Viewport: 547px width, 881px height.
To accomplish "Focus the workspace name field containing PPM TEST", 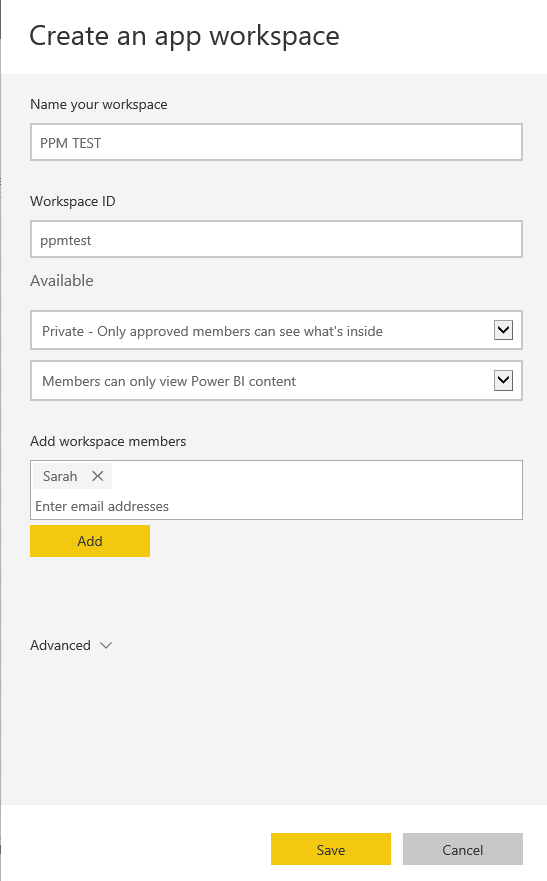I will coord(276,142).
